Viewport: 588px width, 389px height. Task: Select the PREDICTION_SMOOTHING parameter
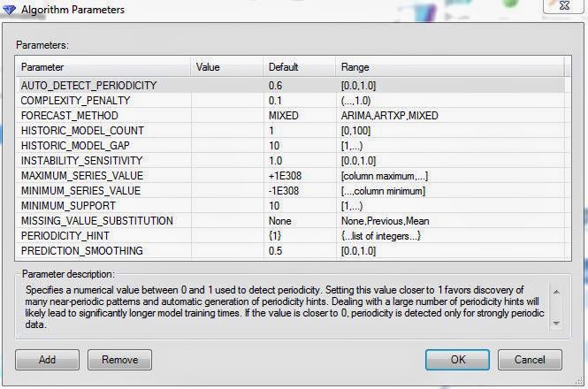click(x=82, y=250)
